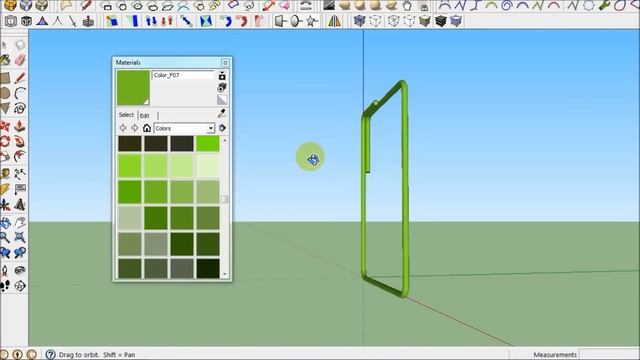The height and width of the screenshot is (360, 640).
Task: Activate the Axes tool
Action: pos(5,205)
